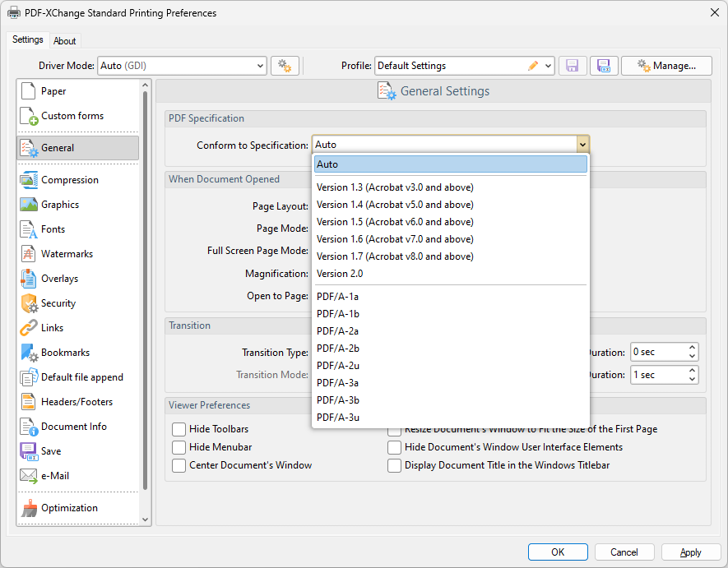The image size is (728, 568).
Task: Expand the Driver Mode dropdown
Action: point(259,66)
